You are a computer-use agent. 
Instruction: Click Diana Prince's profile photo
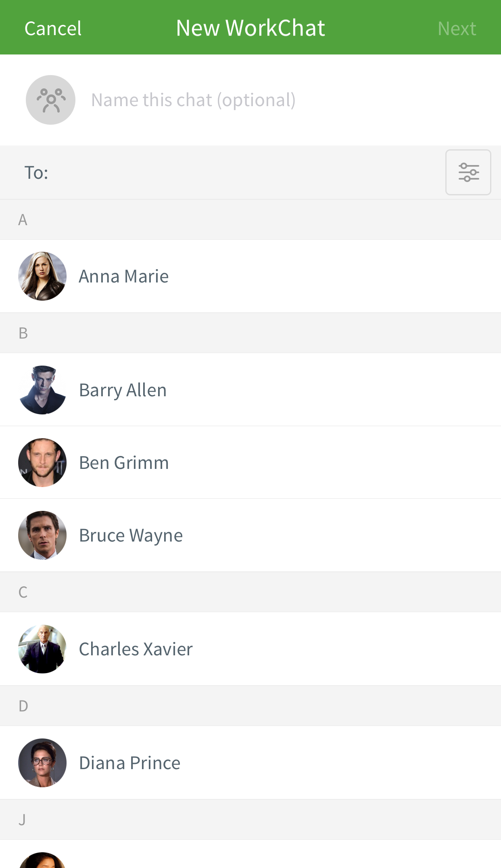(42, 762)
